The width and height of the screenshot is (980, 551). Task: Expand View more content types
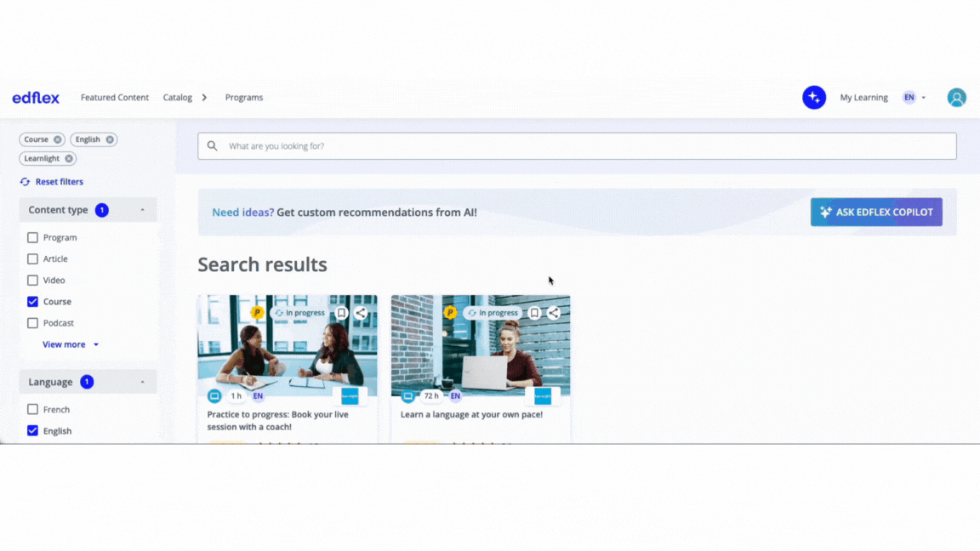click(71, 344)
